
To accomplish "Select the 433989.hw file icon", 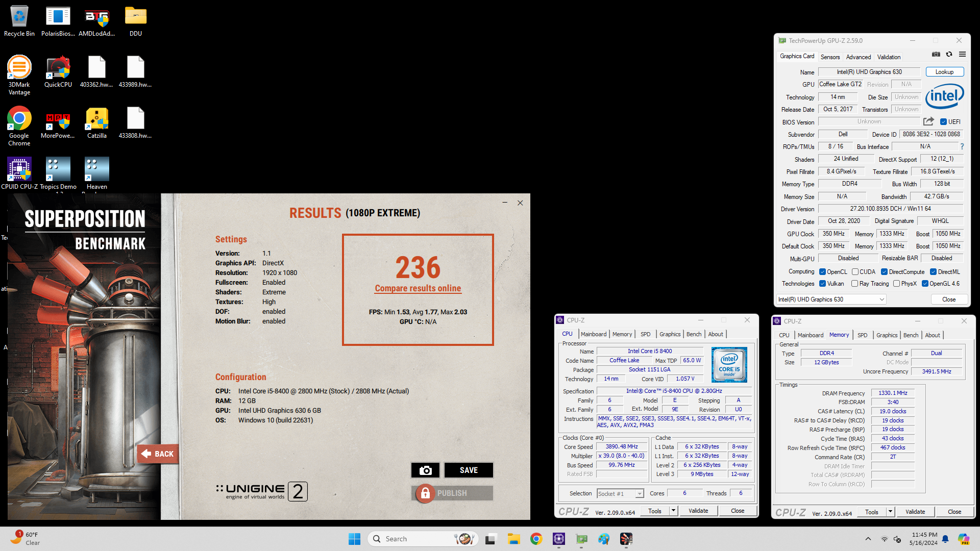I will pos(136,72).
